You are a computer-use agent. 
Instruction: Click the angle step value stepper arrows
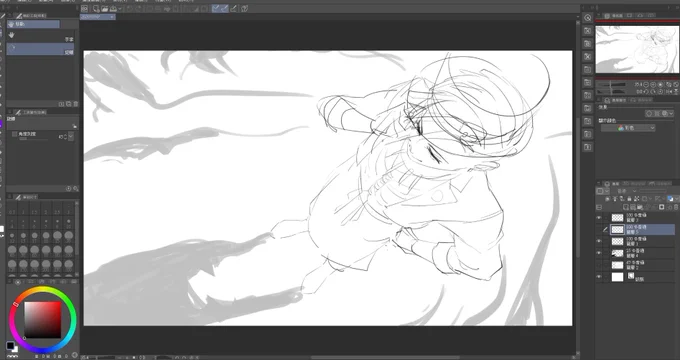tap(65, 137)
